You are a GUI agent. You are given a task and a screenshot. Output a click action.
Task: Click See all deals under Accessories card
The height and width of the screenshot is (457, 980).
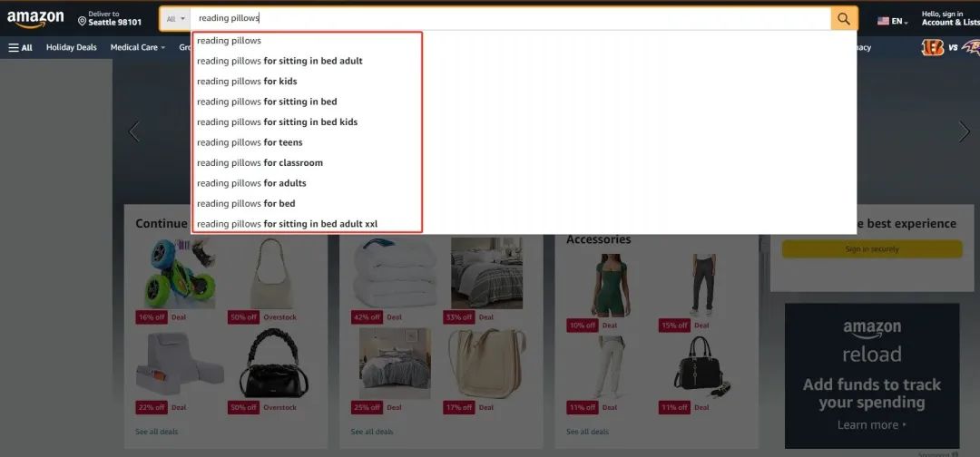click(x=587, y=432)
